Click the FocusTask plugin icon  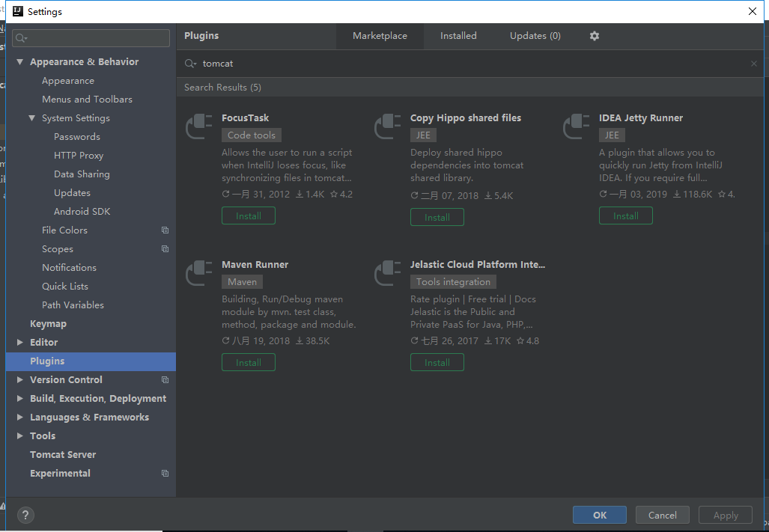click(x=198, y=126)
